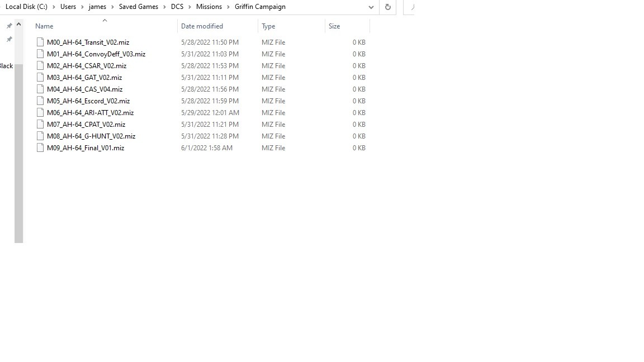Expand the chevron after Saved Games in path
Image resolution: width=644 pixels, height=362 pixels.
[164, 7]
